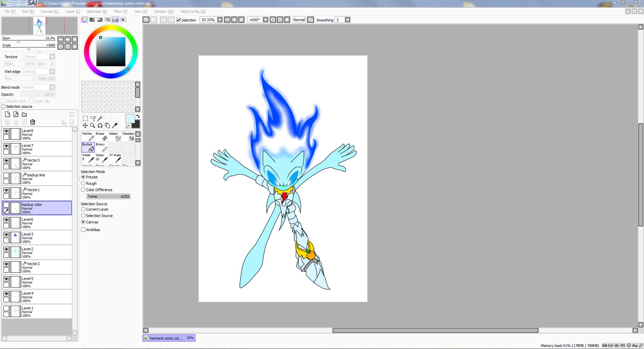644x349 pixels.
Task: Click scratchpad panel down arrow
Action: pyautogui.click(x=138, y=109)
